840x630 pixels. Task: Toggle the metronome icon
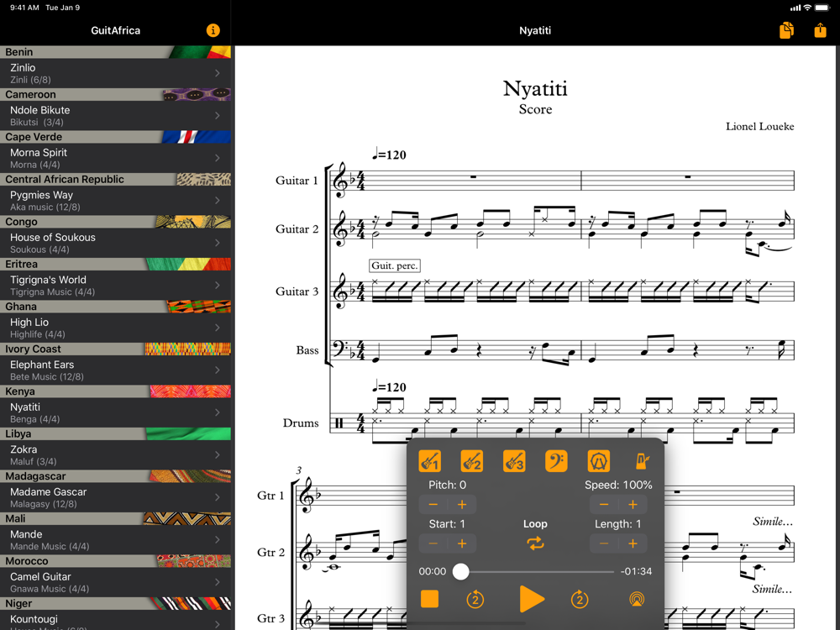(x=641, y=461)
